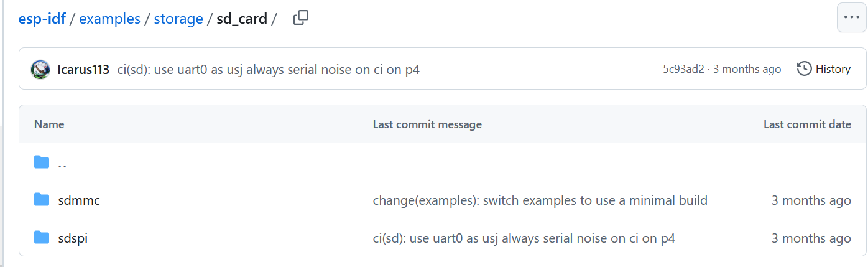Go to esp-idf repository root link
Screen dimensions: 868x267
pos(43,19)
